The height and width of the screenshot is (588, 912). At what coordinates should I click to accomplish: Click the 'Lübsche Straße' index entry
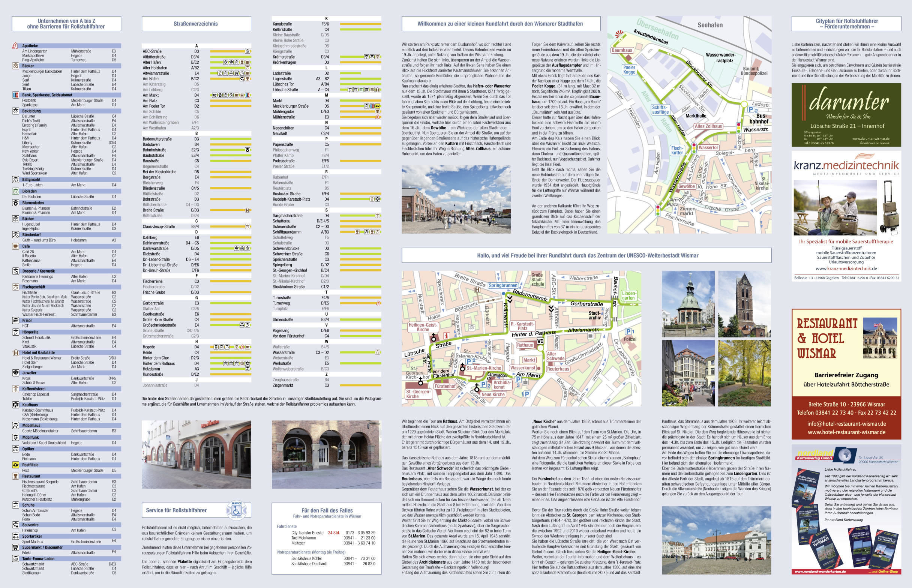click(x=285, y=90)
